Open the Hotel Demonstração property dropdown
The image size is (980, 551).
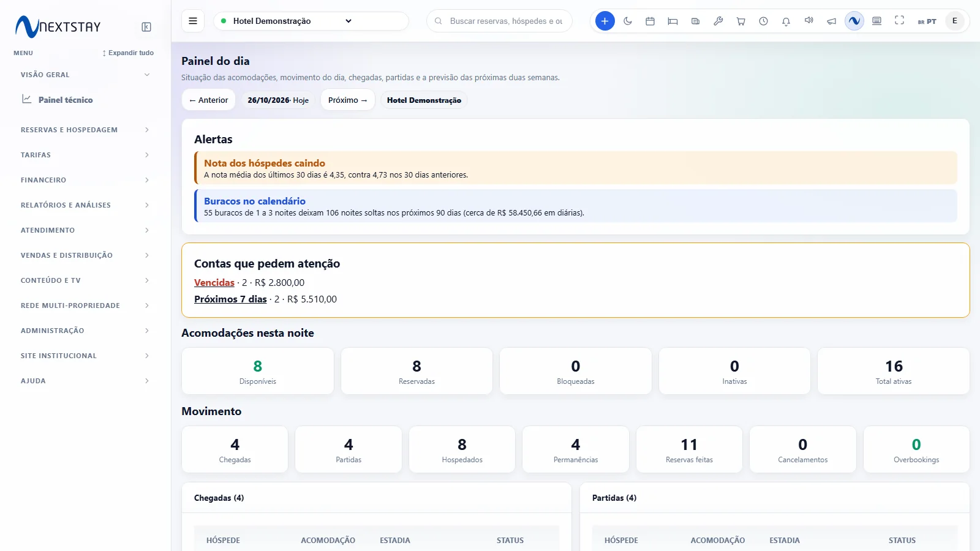click(311, 21)
